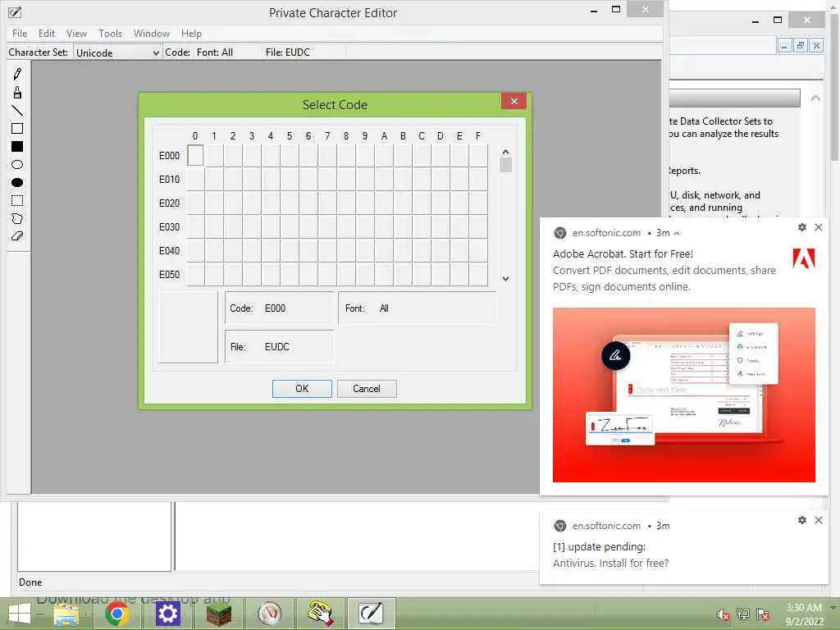The height and width of the screenshot is (630, 840).
Task: Click the taskbar clock 3:30 AM
Action: pyautogui.click(x=804, y=608)
